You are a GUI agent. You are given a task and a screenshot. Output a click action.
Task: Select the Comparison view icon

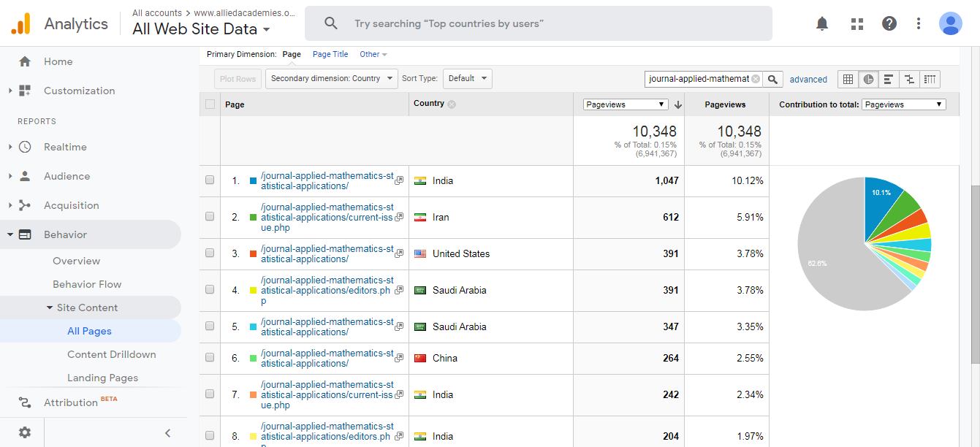click(909, 79)
